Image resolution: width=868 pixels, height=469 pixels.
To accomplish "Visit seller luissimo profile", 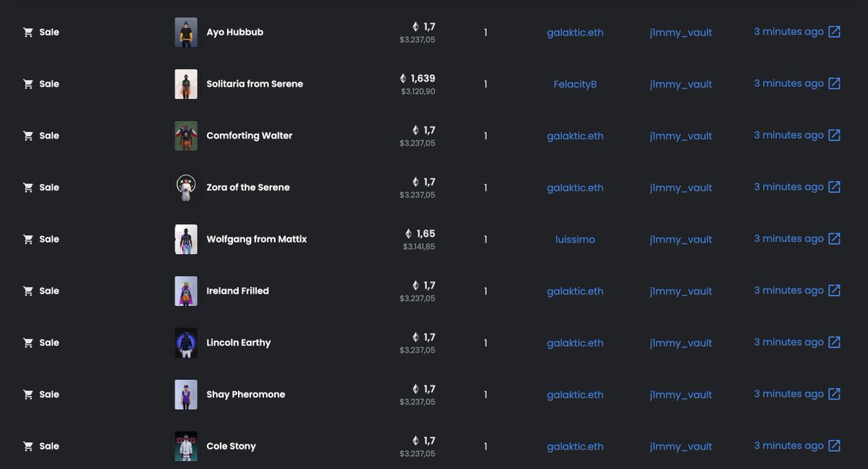I will click(575, 240).
